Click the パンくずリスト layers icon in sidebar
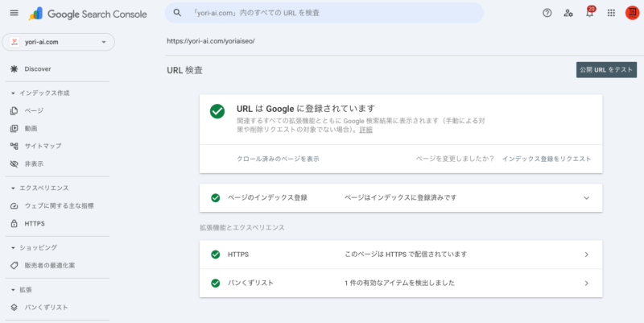This screenshot has width=644, height=323. point(14,308)
